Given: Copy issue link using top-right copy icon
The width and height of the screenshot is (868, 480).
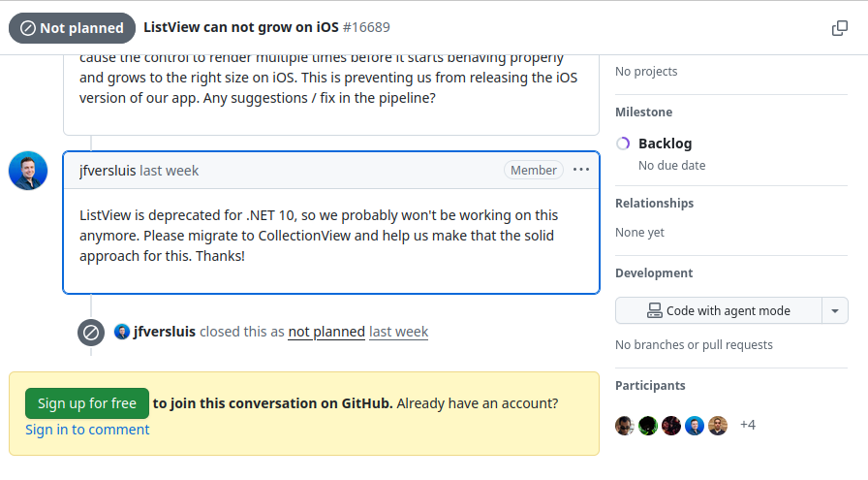Looking at the screenshot, I should pos(840,28).
